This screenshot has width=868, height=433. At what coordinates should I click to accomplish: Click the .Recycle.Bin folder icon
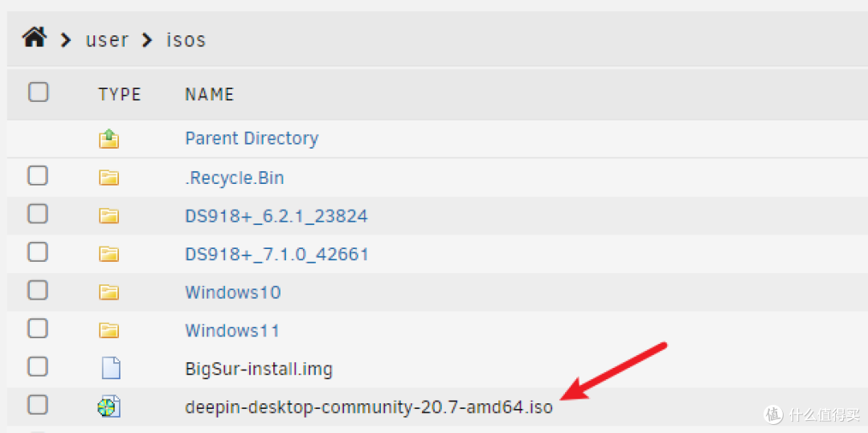(109, 178)
